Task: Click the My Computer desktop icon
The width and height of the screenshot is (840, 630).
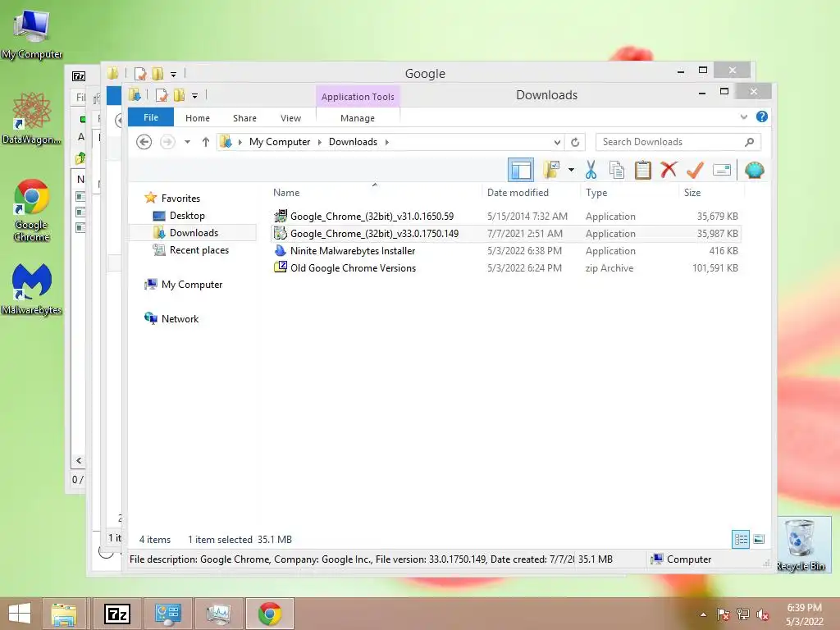Action: point(32,34)
